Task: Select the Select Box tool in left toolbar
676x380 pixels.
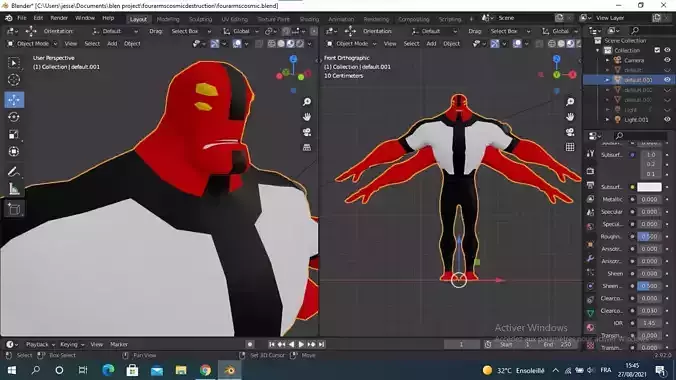Action: coord(14,63)
